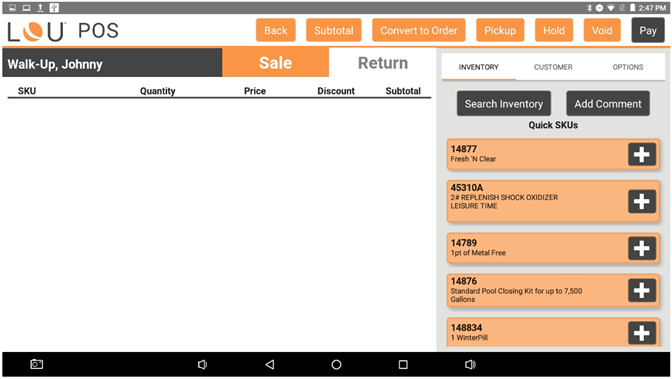
Task: Open the Customer tab
Action: [553, 67]
